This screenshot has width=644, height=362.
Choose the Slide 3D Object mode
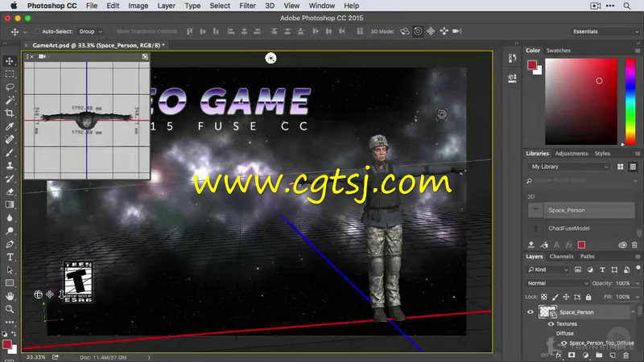(444, 31)
